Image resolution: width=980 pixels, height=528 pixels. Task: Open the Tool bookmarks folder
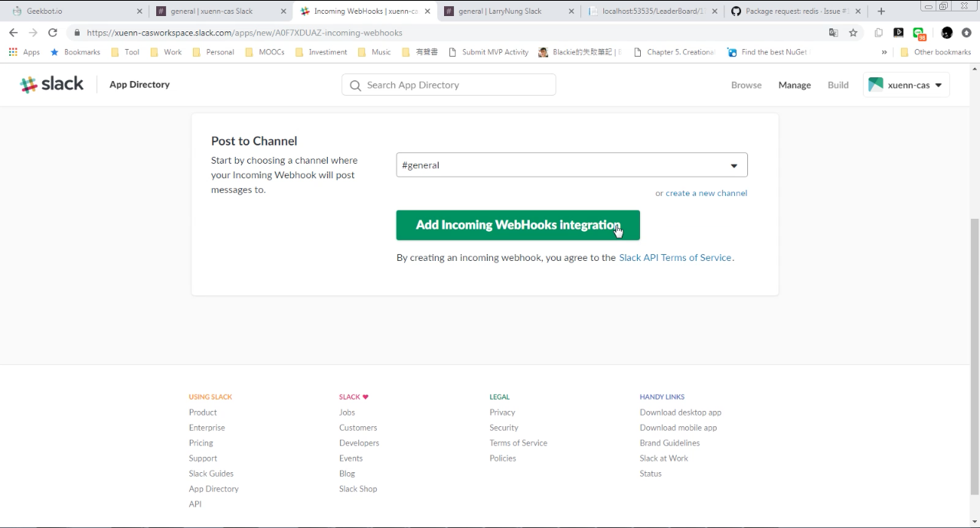pyautogui.click(x=126, y=52)
